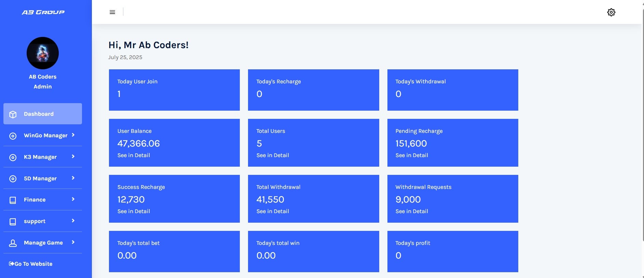The image size is (644, 278).
Task: Click the Manage Game user icon
Action: pos(13,243)
